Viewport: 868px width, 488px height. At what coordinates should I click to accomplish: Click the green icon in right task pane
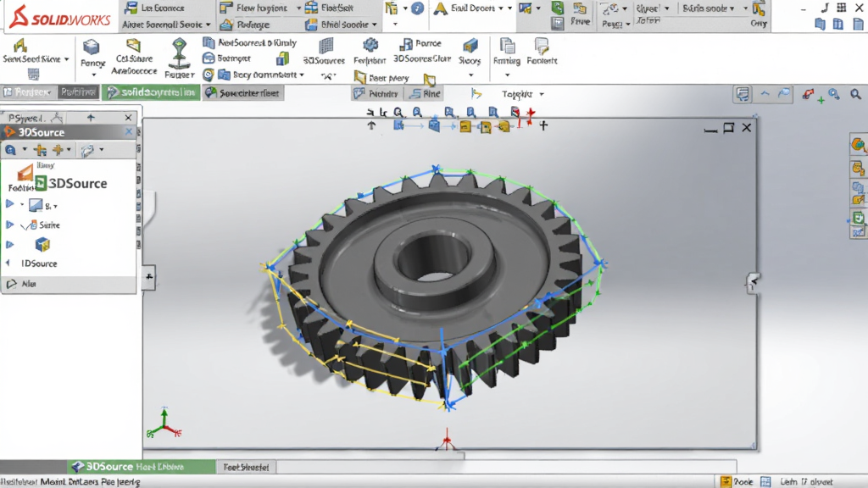coord(858,218)
